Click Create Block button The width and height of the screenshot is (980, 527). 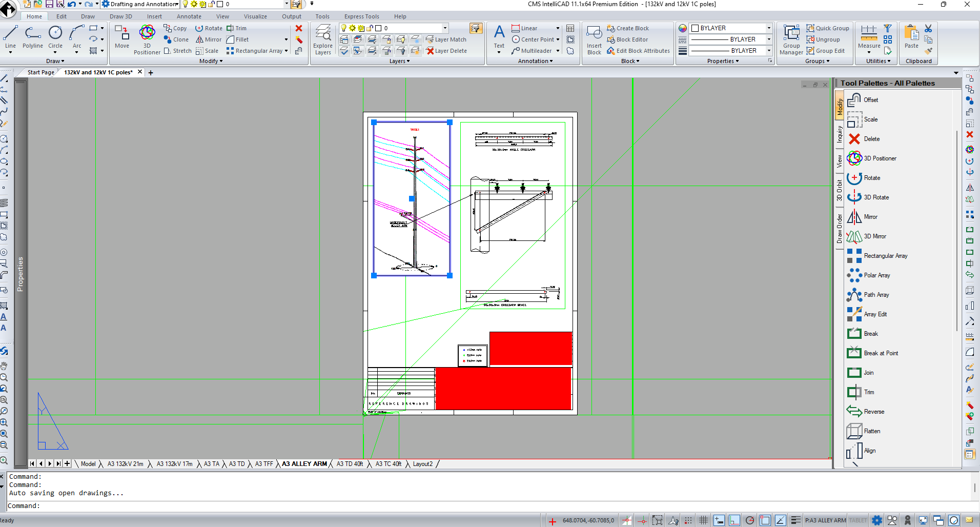tap(628, 28)
